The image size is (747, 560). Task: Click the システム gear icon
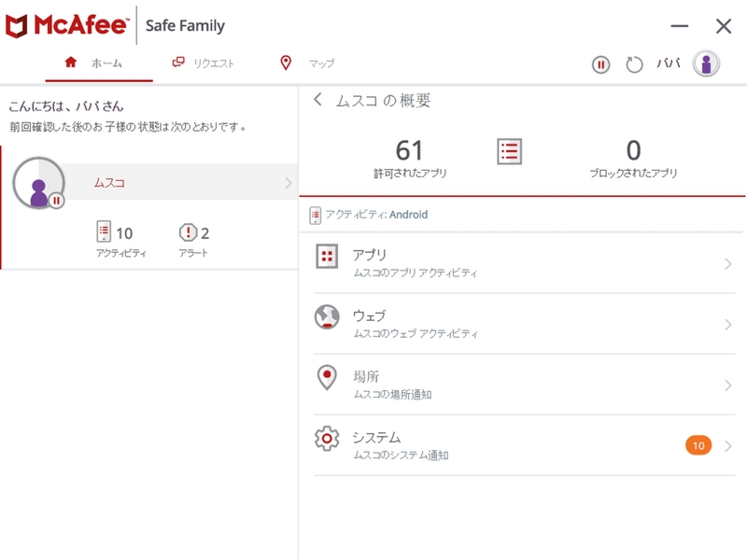click(x=327, y=438)
